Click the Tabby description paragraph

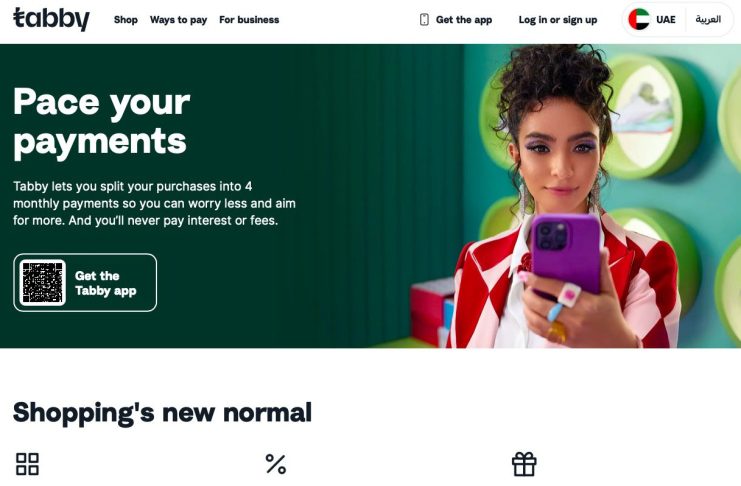[155, 203]
